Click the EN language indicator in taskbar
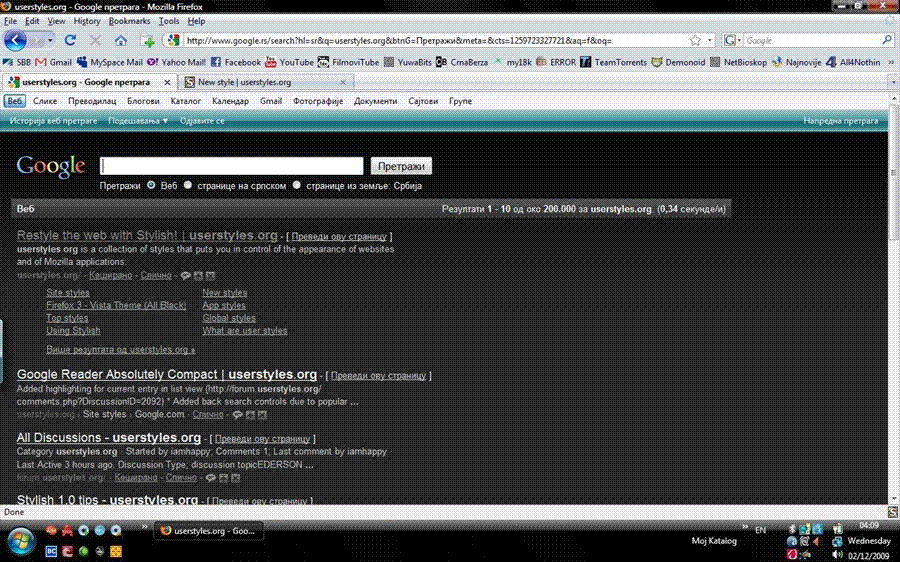Image resolution: width=900 pixels, height=562 pixels. [761, 530]
